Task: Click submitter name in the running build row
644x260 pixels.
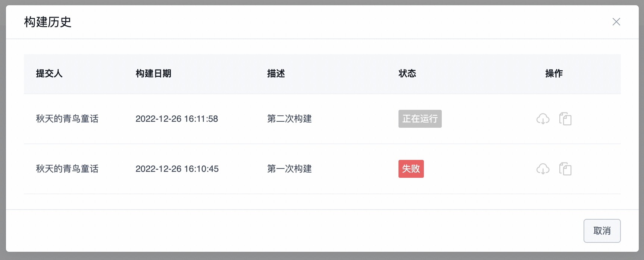Action: click(x=67, y=119)
